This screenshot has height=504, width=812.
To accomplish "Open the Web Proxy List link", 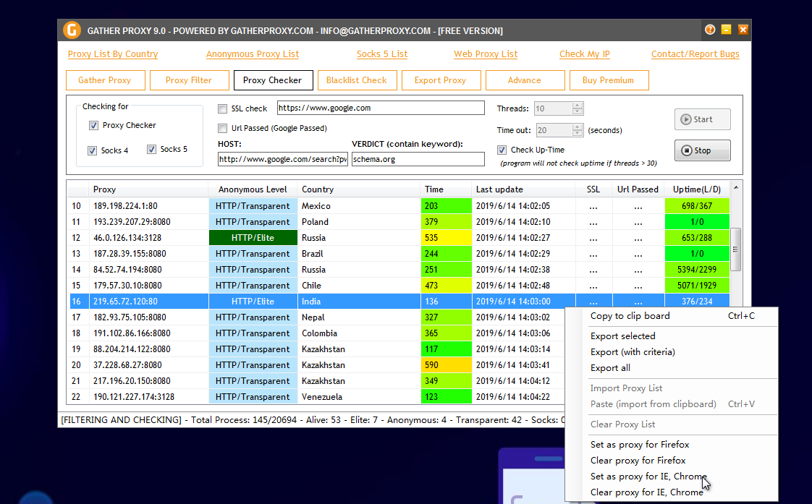I will point(486,54).
